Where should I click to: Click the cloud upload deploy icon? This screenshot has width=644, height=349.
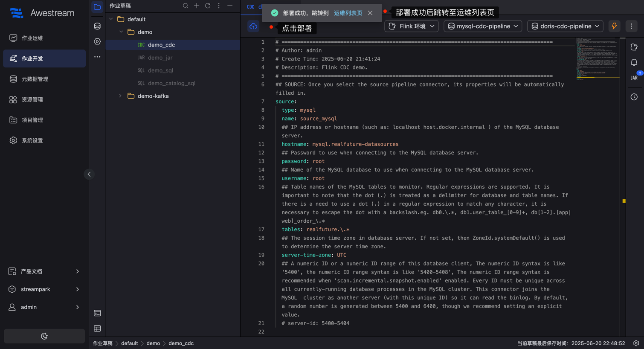(x=253, y=26)
